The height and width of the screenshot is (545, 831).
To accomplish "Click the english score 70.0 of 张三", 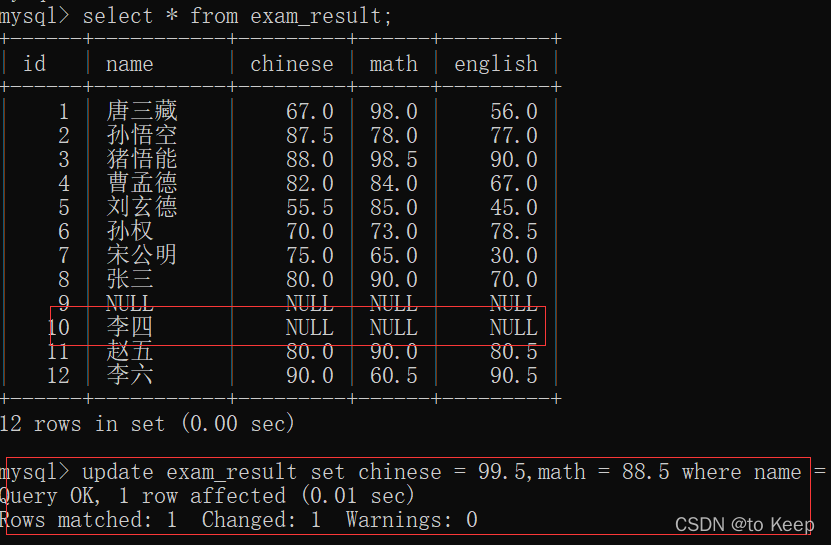I will 514,279.
